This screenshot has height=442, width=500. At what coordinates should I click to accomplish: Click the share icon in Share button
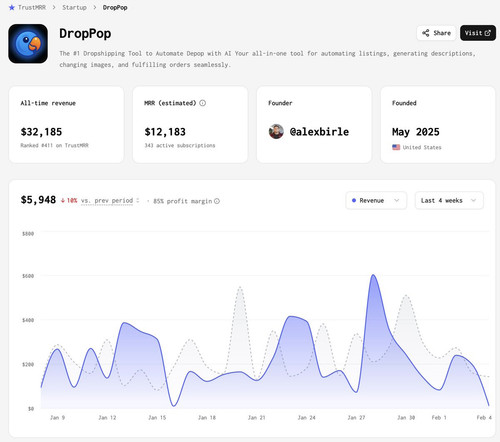[x=426, y=33]
